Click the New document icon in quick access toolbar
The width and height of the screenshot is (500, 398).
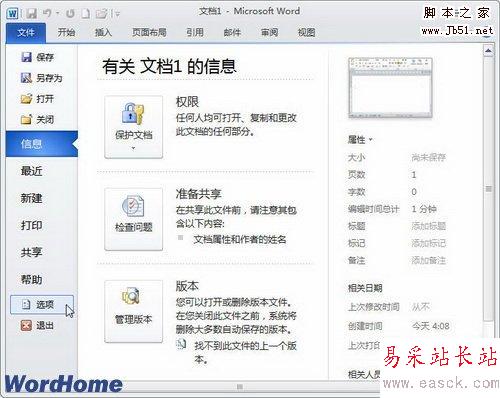(x=86, y=13)
